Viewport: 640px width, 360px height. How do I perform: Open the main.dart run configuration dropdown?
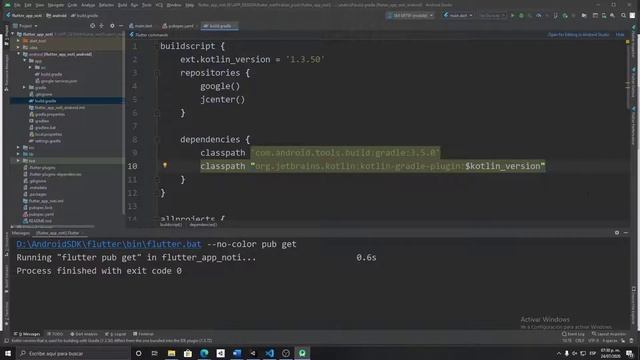click(458, 16)
